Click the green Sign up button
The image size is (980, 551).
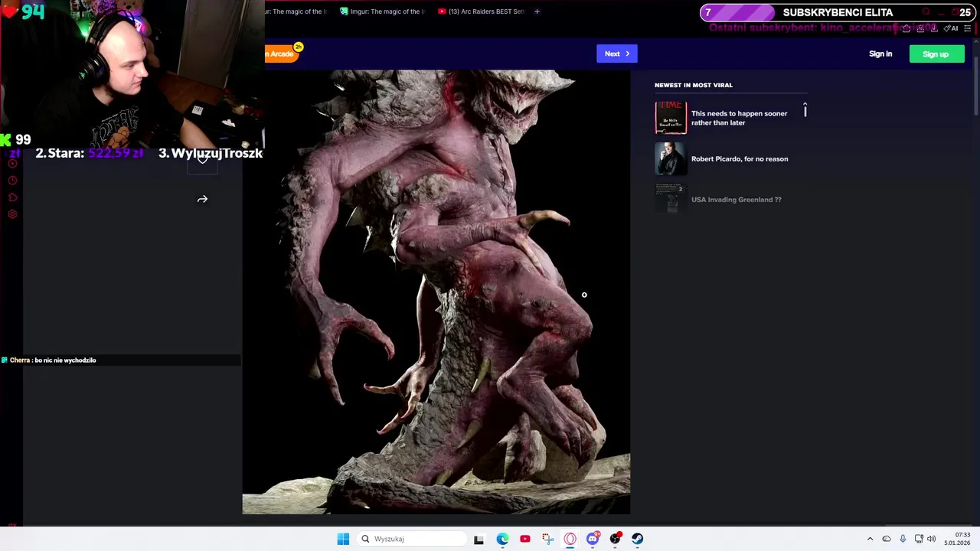click(936, 54)
